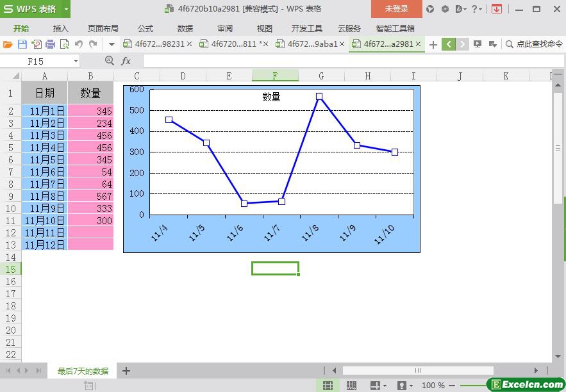Open the 开始 ribbon tab
Image resolution: width=566 pixels, height=392 pixels.
(21, 28)
